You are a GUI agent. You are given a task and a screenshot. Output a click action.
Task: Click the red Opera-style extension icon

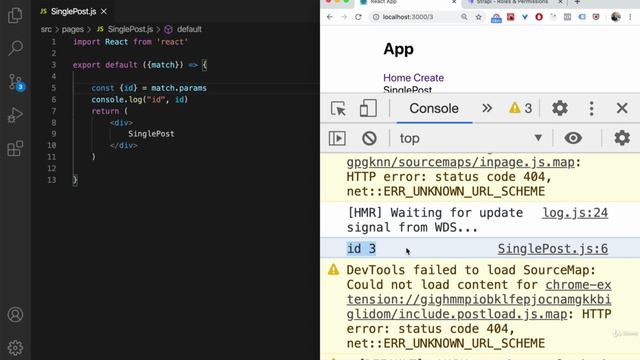pyautogui.click(x=539, y=17)
